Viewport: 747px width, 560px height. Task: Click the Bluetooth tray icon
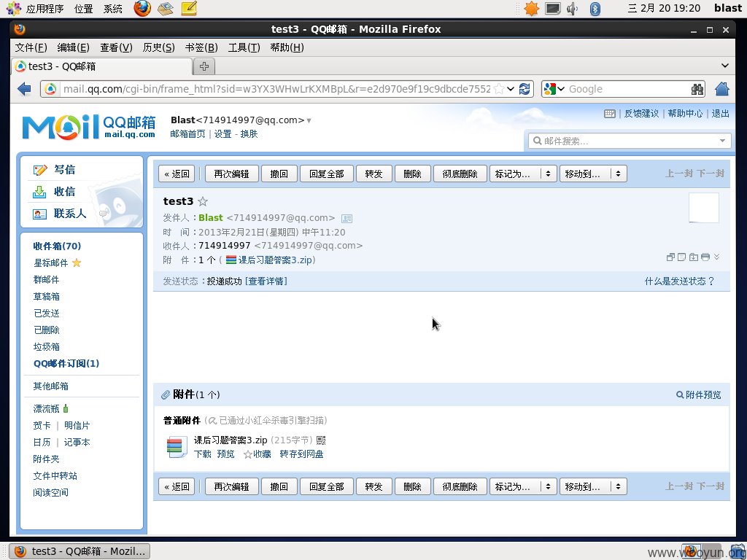[x=595, y=9]
